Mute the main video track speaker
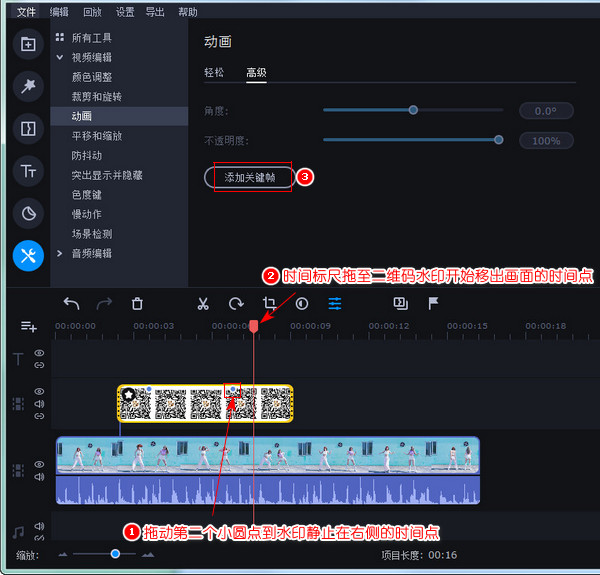600x575 pixels. point(39,477)
